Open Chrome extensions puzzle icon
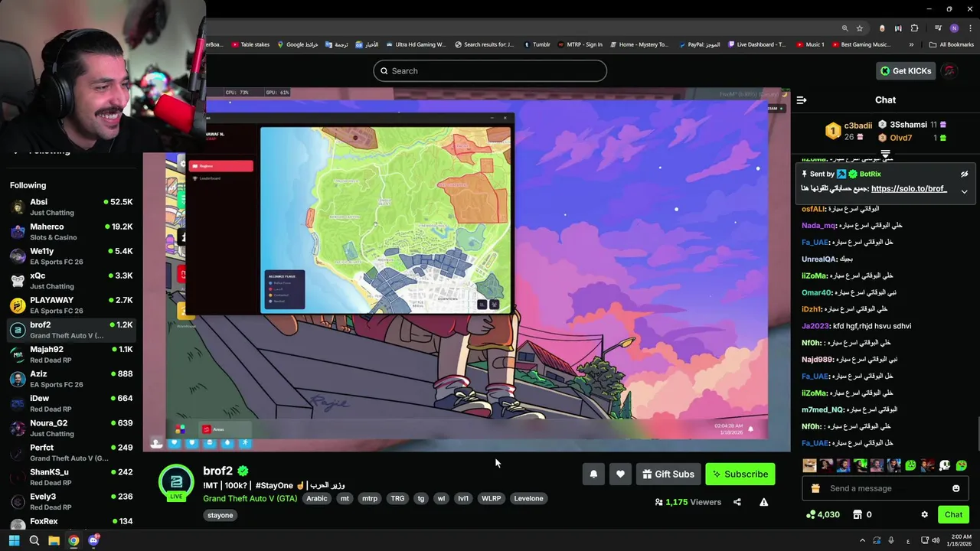Image resolution: width=980 pixels, height=551 pixels. point(914,28)
